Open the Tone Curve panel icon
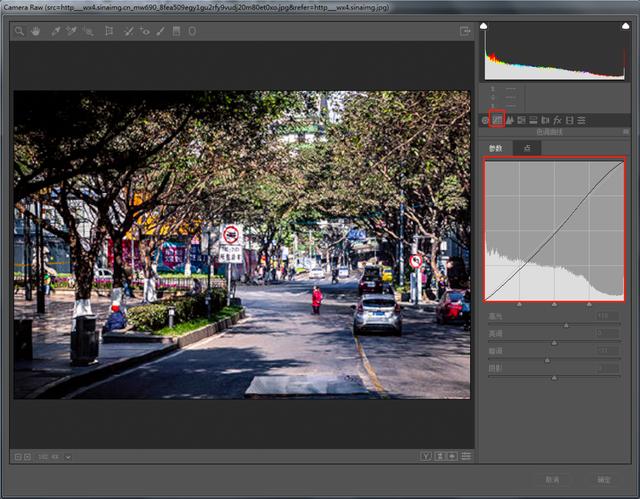Viewport: 640px width, 499px height. click(497, 120)
